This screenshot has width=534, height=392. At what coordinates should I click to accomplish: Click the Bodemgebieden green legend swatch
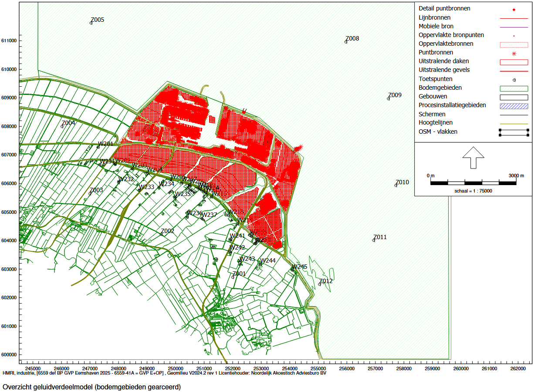coord(514,88)
